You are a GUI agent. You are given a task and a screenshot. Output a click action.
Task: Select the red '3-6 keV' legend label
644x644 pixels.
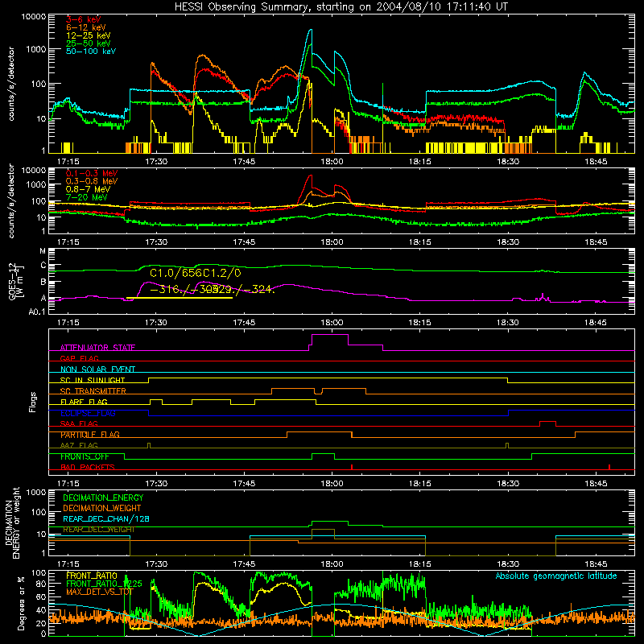[84, 19]
